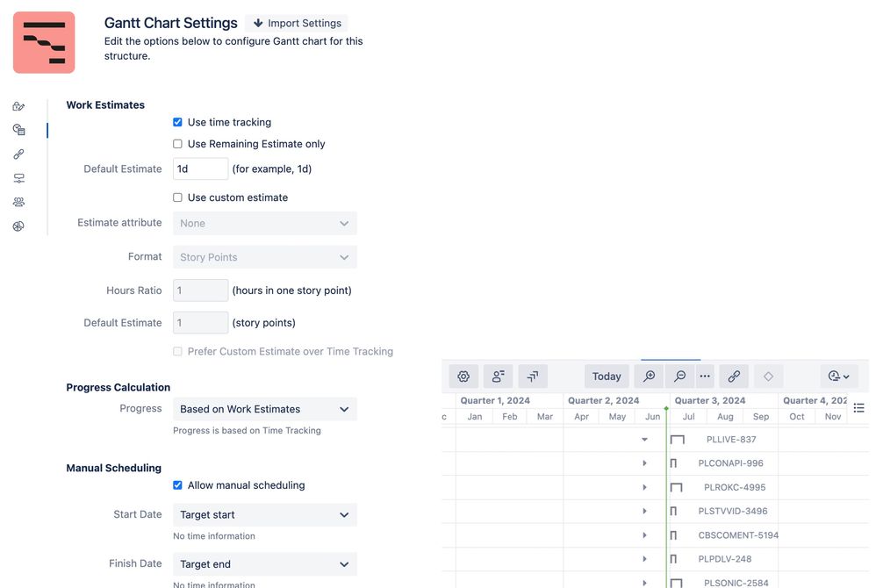Uncheck Use time tracking
The width and height of the screenshot is (876, 588).
coord(177,122)
